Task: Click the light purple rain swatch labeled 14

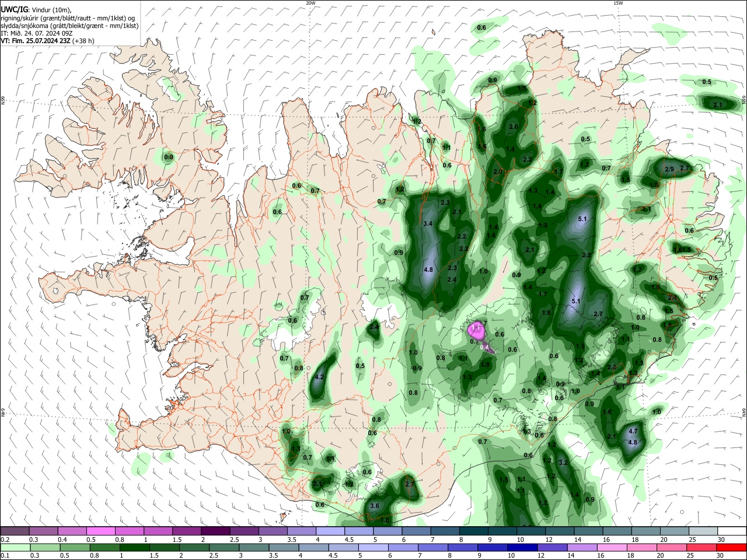Action: coord(582,548)
